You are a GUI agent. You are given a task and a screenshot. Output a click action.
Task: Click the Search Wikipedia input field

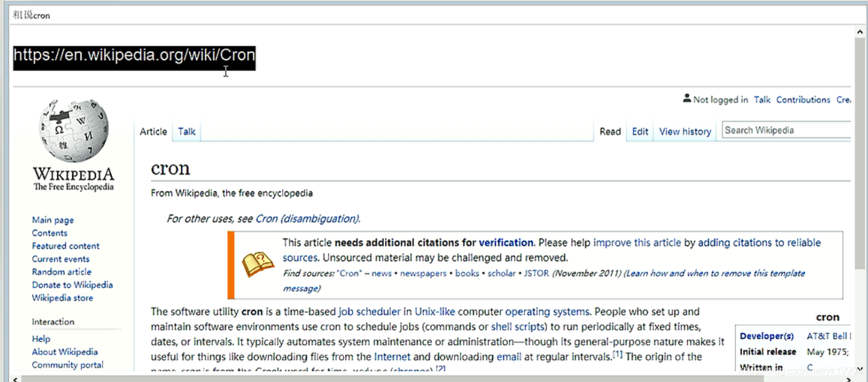[x=786, y=130]
